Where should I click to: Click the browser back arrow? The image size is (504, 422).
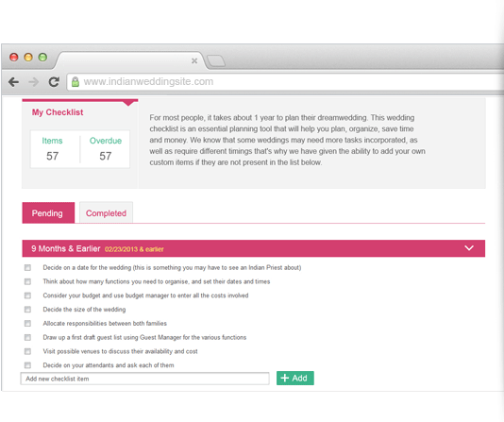[x=13, y=82]
